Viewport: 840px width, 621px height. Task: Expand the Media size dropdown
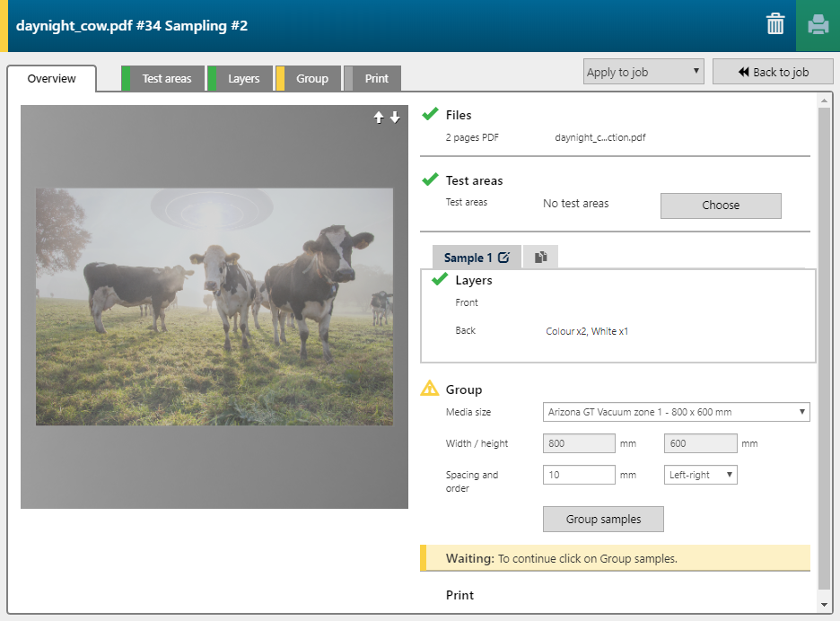click(x=676, y=412)
